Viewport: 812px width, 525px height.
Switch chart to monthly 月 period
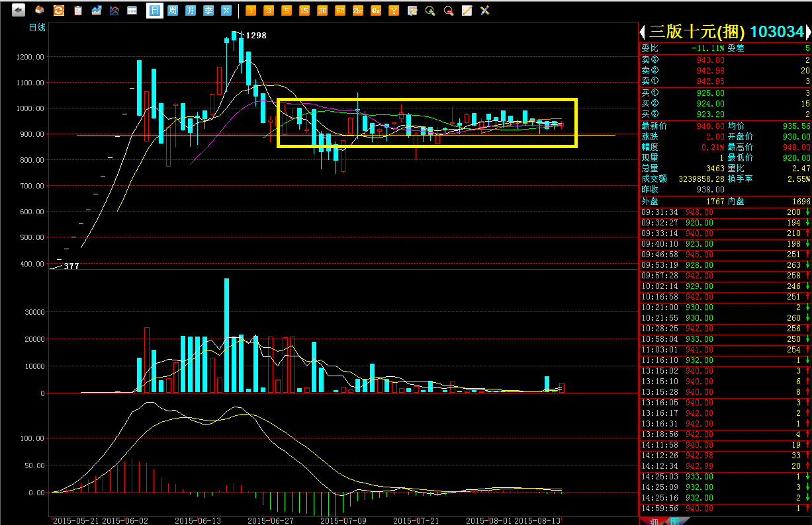[x=191, y=11]
